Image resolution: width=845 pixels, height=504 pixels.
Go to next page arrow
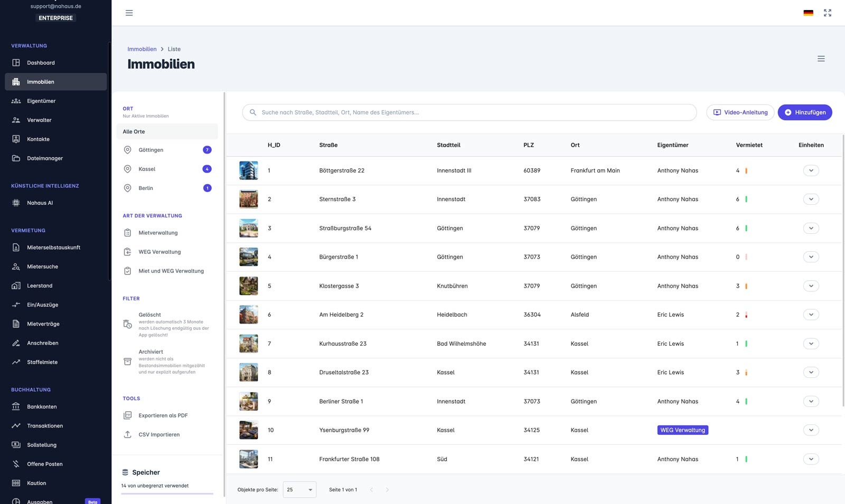[x=387, y=490]
